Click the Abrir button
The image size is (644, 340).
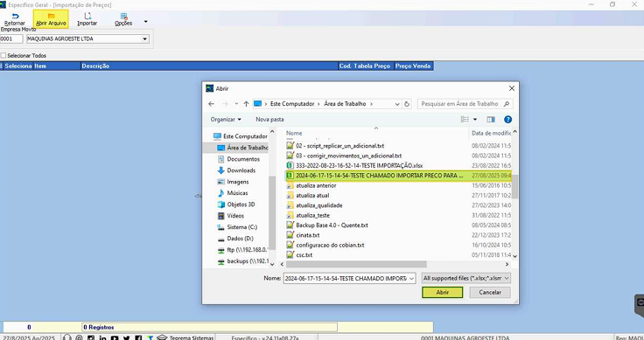pos(443,293)
